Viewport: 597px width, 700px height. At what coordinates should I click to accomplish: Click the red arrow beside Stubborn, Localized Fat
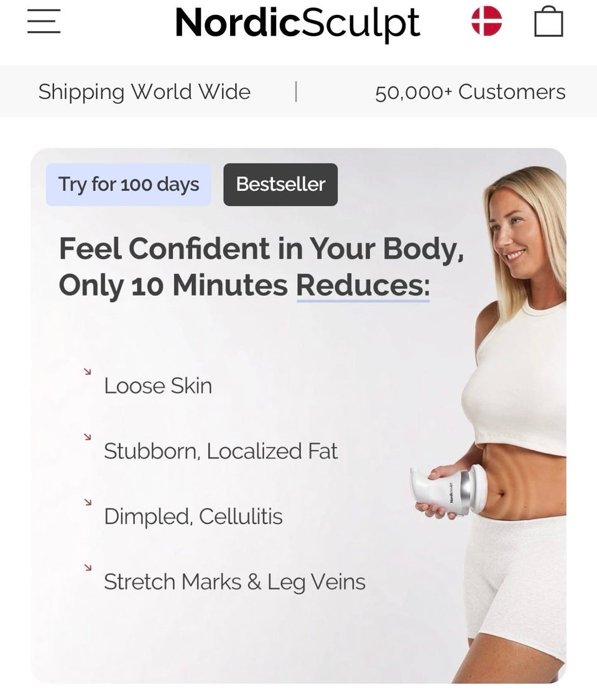88,436
